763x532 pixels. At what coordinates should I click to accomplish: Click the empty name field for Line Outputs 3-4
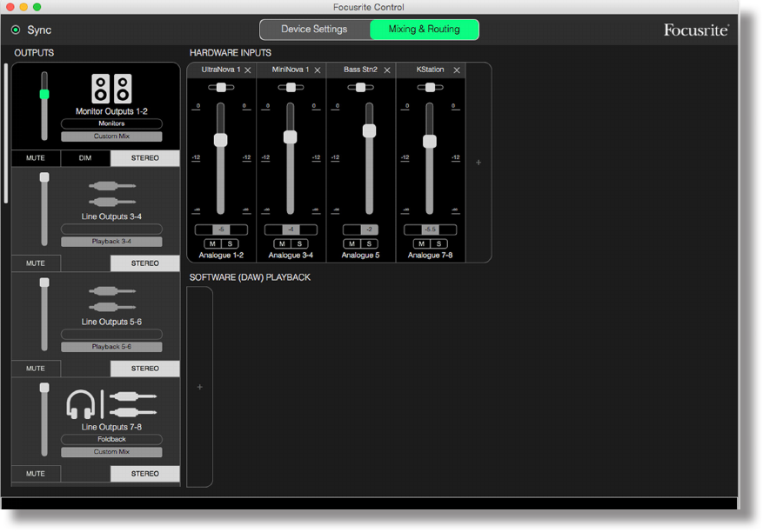(111, 229)
